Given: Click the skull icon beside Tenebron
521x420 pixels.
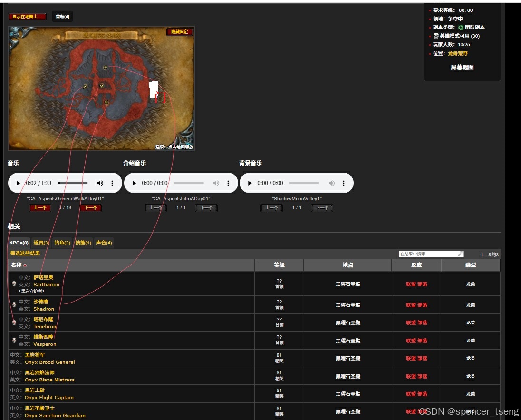Looking at the screenshot, I should click(14, 322).
